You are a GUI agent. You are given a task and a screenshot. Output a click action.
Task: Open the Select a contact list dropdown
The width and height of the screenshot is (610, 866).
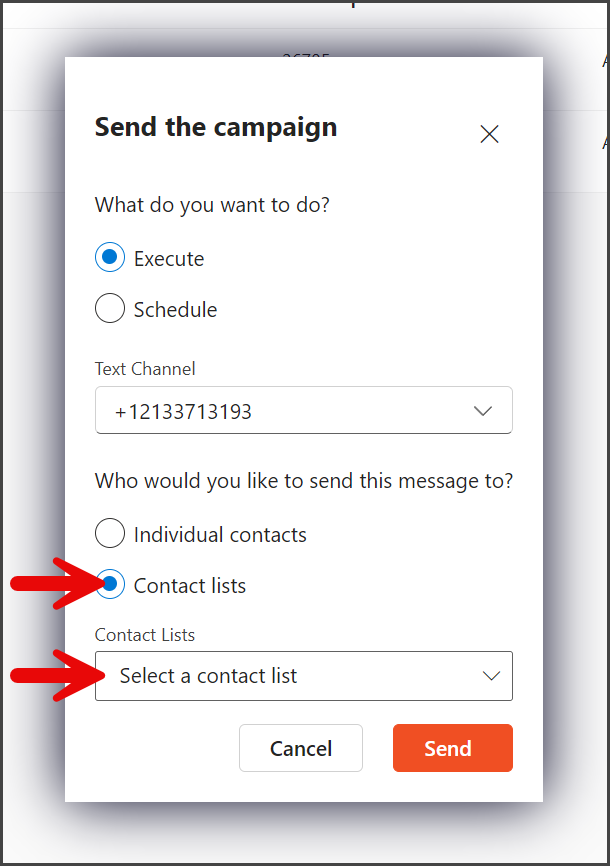click(x=304, y=676)
